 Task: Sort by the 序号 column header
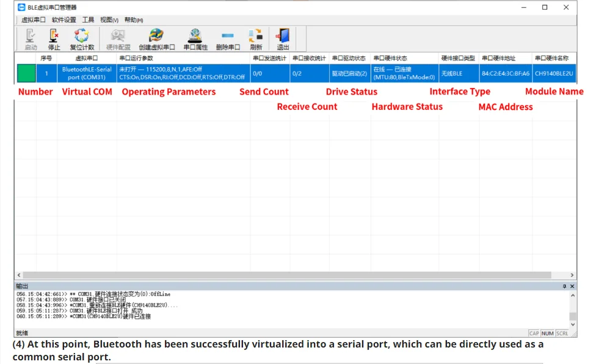coord(46,58)
